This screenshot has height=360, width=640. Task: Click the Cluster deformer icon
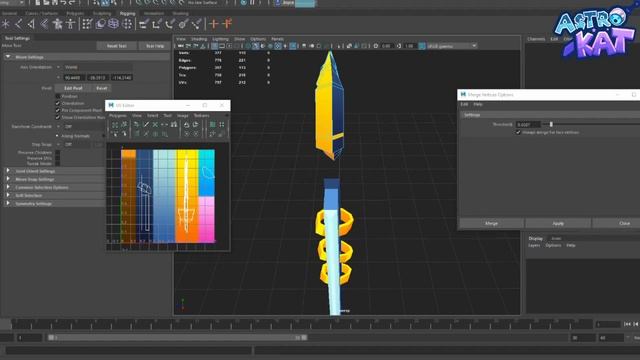(x=127, y=24)
